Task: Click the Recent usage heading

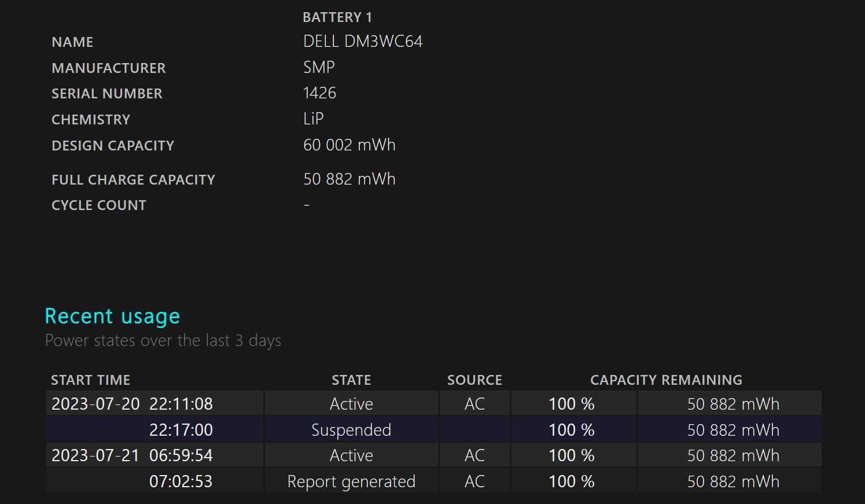Action: pyautogui.click(x=113, y=317)
